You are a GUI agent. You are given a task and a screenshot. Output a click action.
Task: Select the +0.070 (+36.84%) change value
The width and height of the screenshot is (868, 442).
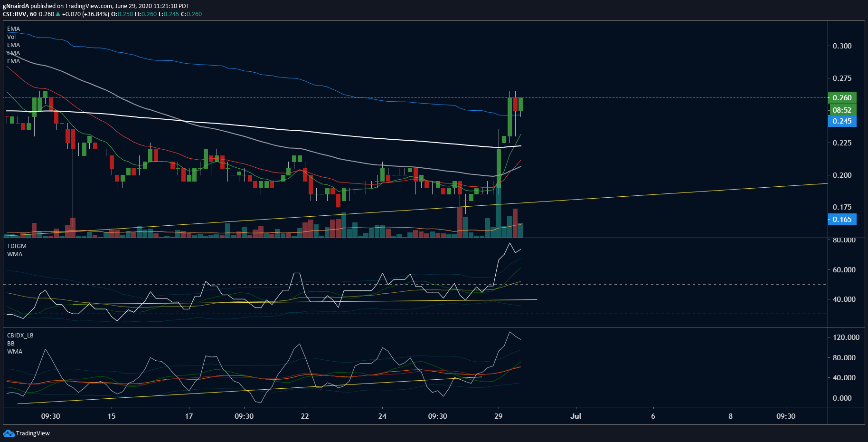coord(85,14)
